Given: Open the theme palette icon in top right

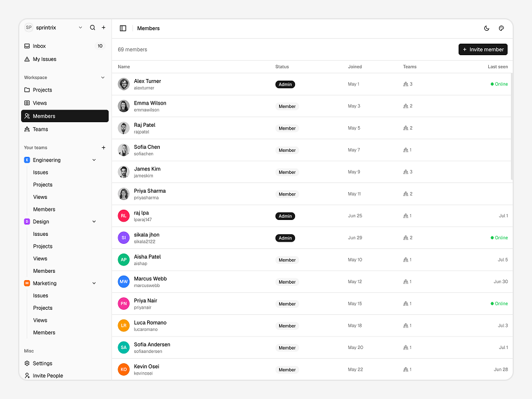Looking at the screenshot, I should pyautogui.click(x=501, y=28).
